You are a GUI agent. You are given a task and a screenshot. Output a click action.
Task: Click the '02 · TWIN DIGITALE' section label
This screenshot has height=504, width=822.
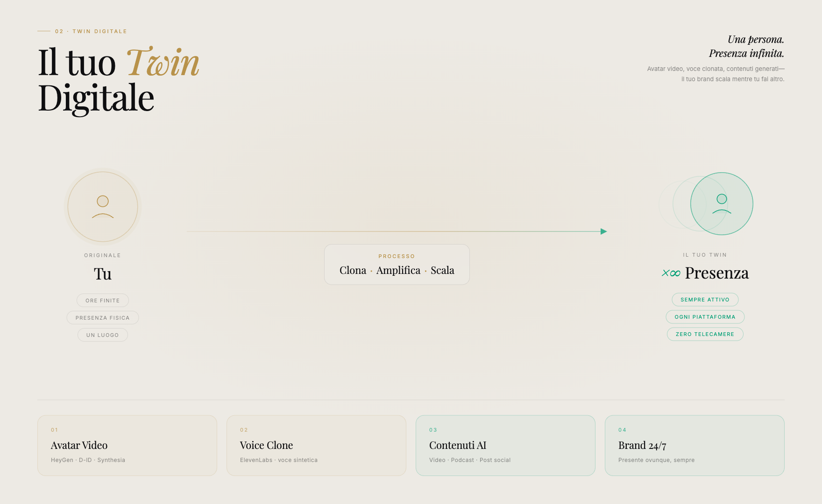pos(91,31)
